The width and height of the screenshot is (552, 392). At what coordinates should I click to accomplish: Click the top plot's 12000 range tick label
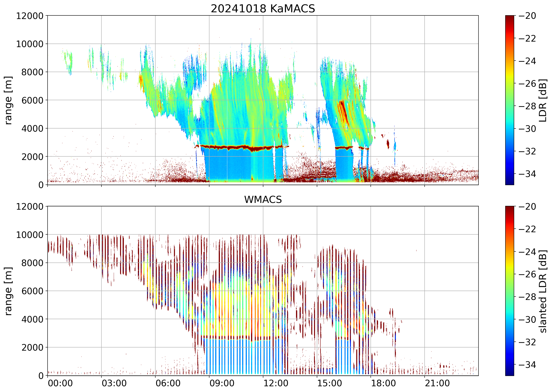click(30, 16)
